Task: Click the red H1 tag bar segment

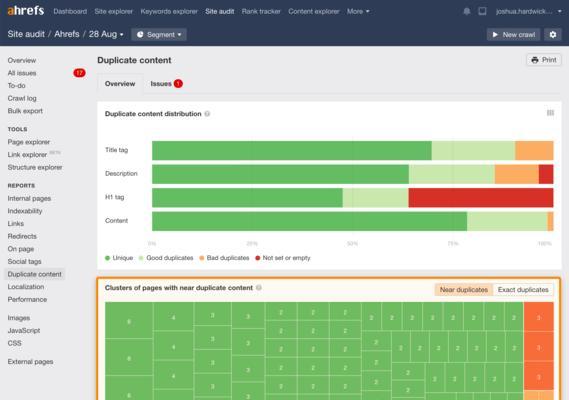Action: [481, 197]
